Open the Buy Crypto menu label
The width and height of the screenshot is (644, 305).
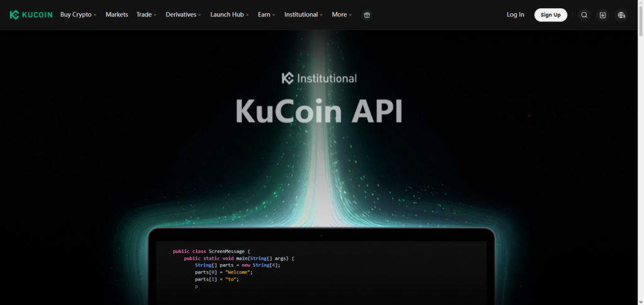tap(76, 14)
